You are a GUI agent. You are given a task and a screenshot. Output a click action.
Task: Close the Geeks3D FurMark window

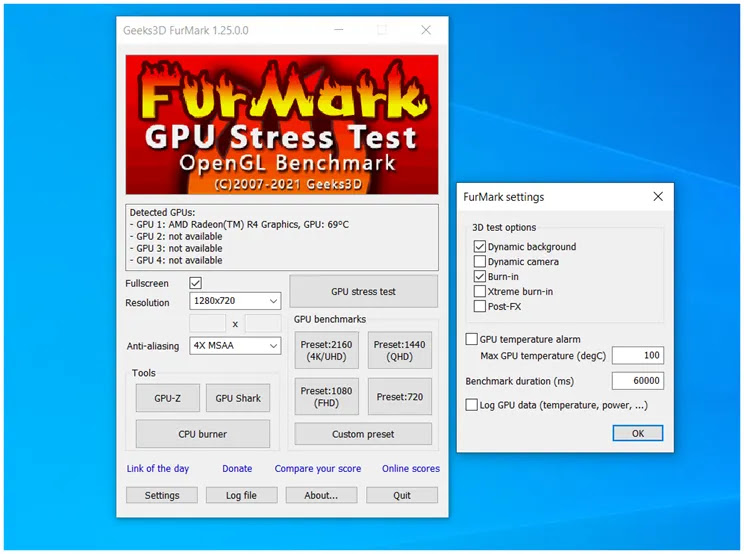426,30
